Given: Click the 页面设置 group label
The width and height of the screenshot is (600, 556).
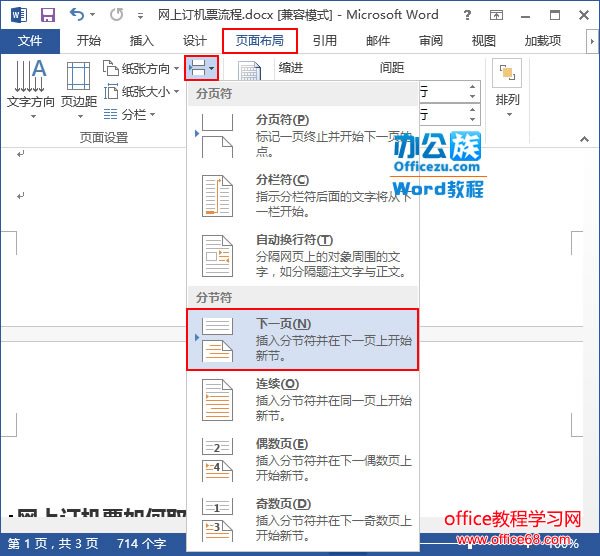Looking at the screenshot, I should click(104, 137).
